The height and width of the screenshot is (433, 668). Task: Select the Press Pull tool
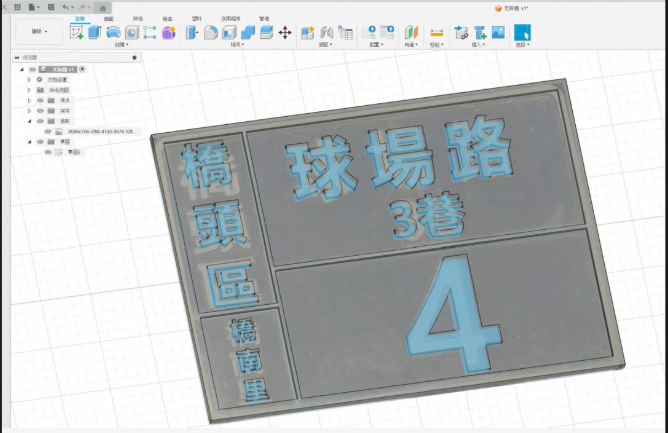(x=192, y=32)
